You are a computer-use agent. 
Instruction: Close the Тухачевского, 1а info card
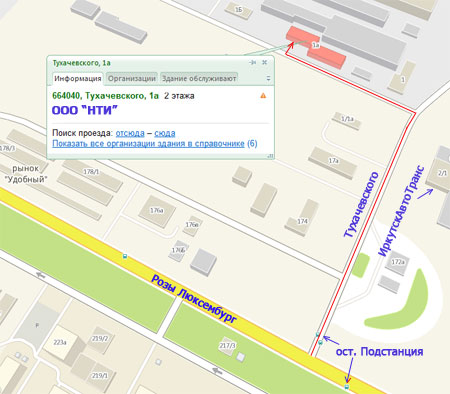[265, 62]
